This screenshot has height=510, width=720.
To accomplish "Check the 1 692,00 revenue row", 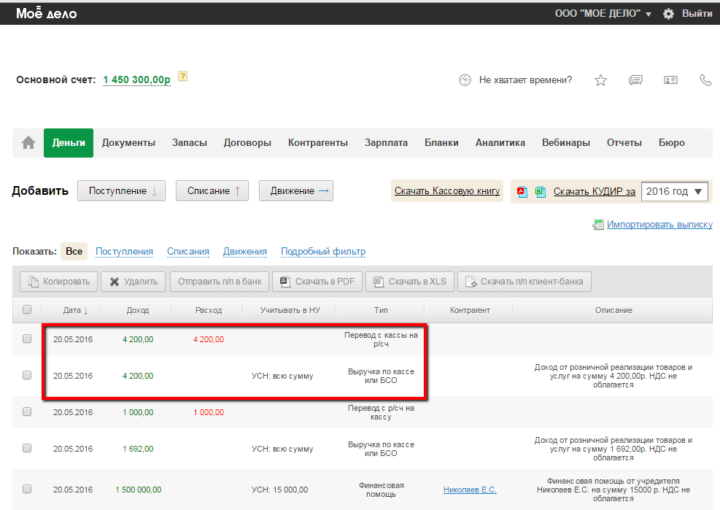I will 27,448.
